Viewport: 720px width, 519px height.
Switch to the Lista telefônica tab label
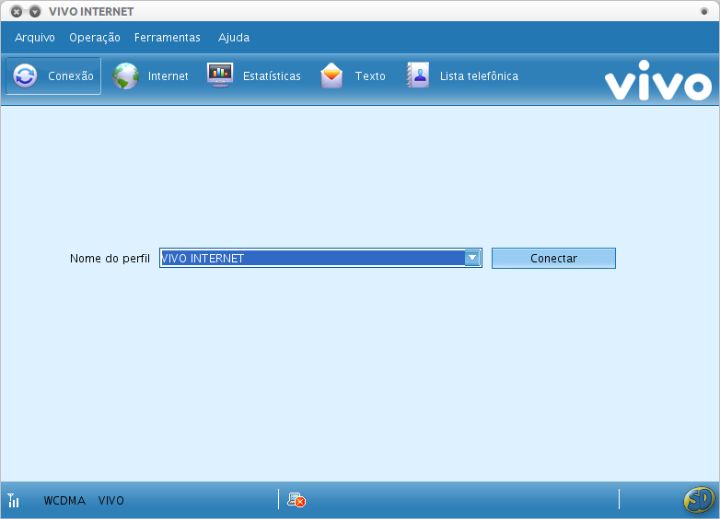[479, 76]
